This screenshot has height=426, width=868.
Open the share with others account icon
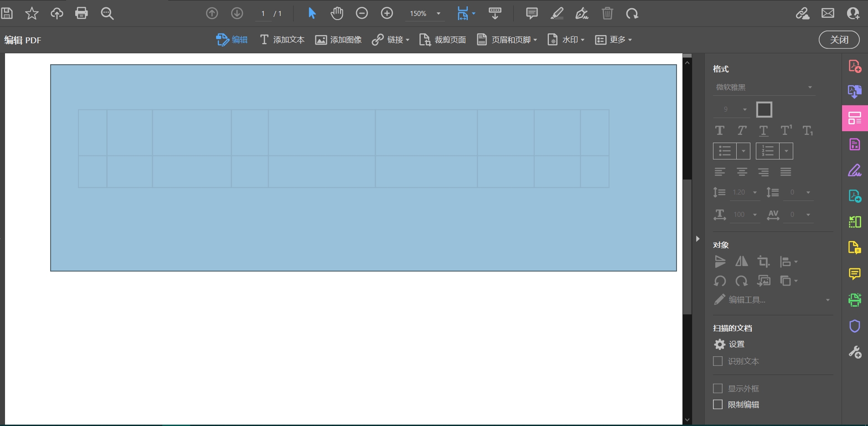coord(853,13)
